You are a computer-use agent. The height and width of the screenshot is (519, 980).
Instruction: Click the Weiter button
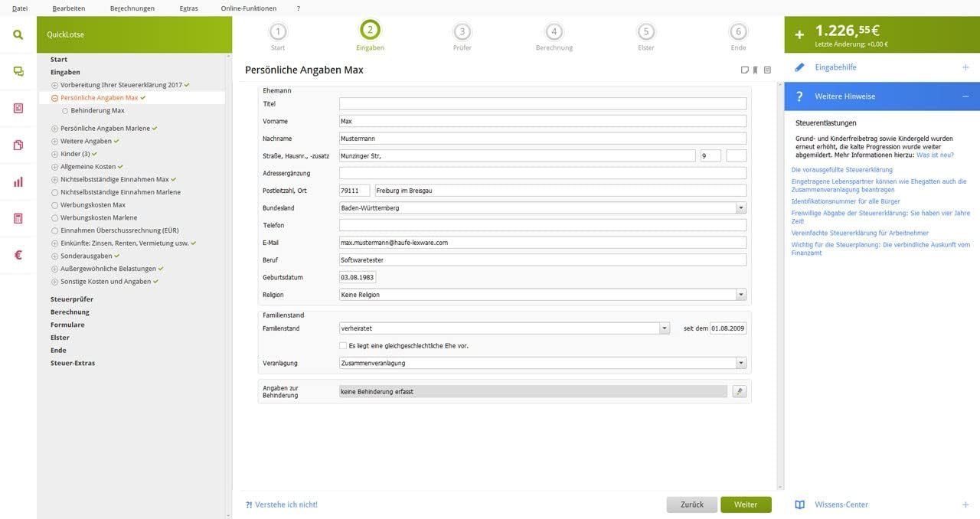(x=745, y=504)
